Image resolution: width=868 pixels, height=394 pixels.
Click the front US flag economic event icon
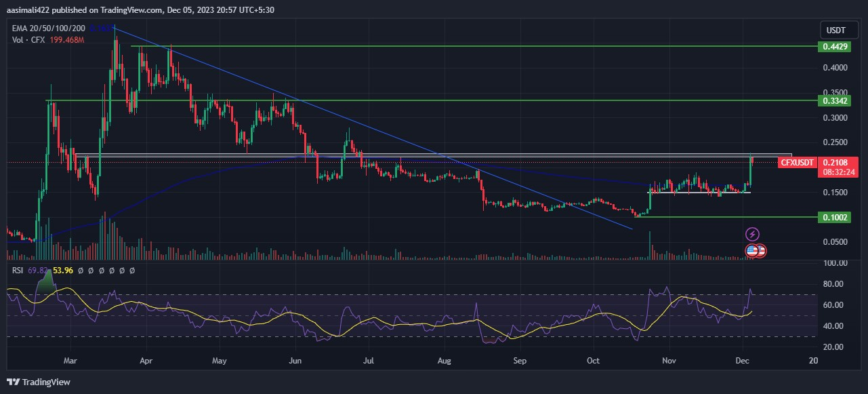click(751, 251)
